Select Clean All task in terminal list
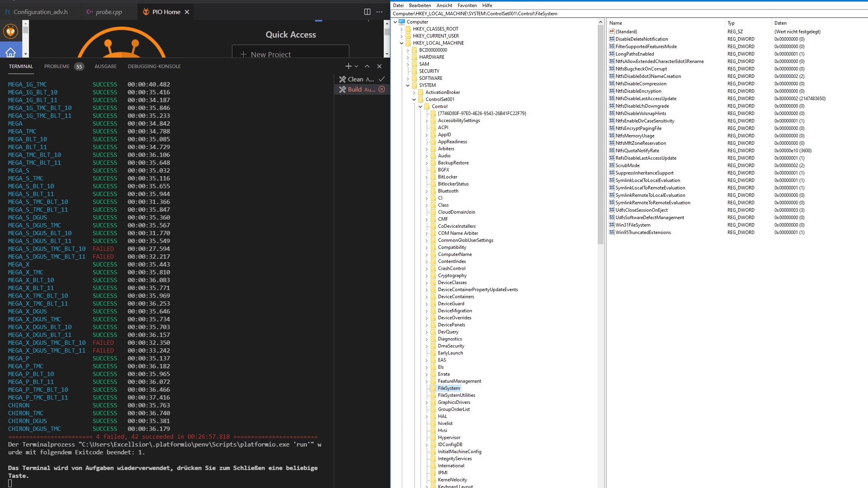868x488 pixels. coord(362,79)
